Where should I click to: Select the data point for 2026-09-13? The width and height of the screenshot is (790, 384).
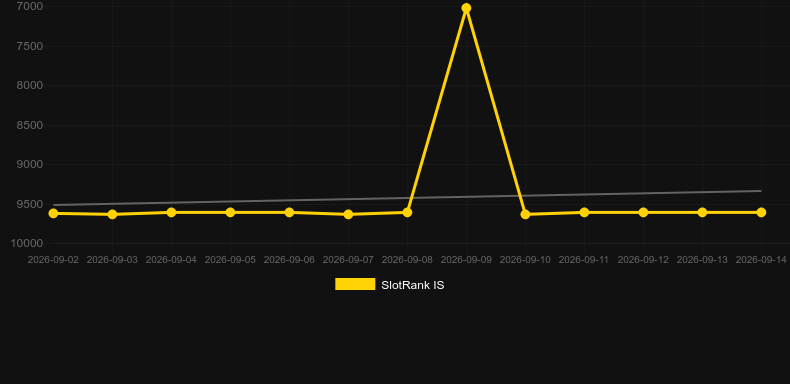click(x=702, y=212)
